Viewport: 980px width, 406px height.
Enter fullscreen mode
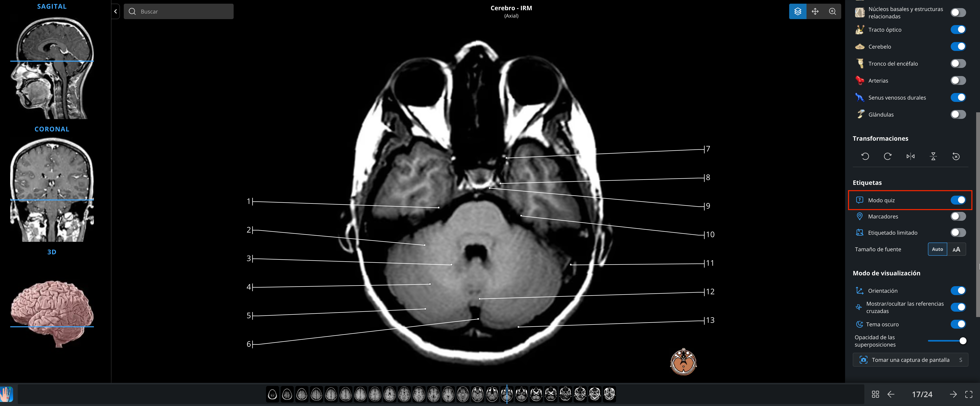tap(969, 394)
